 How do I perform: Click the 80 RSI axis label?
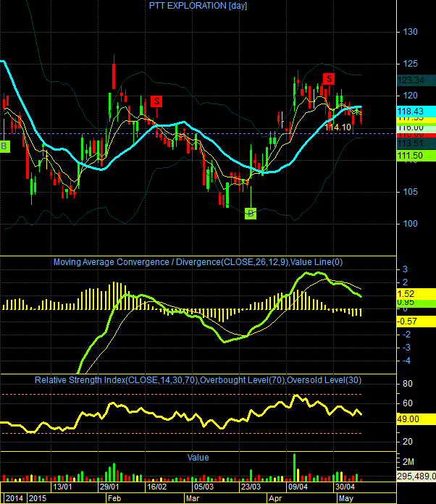tap(407, 384)
